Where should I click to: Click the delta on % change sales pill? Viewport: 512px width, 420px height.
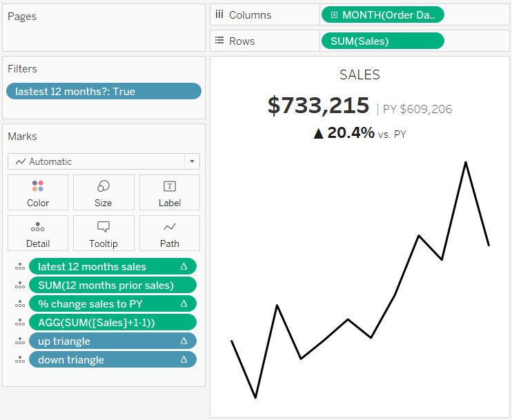click(x=184, y=304)
